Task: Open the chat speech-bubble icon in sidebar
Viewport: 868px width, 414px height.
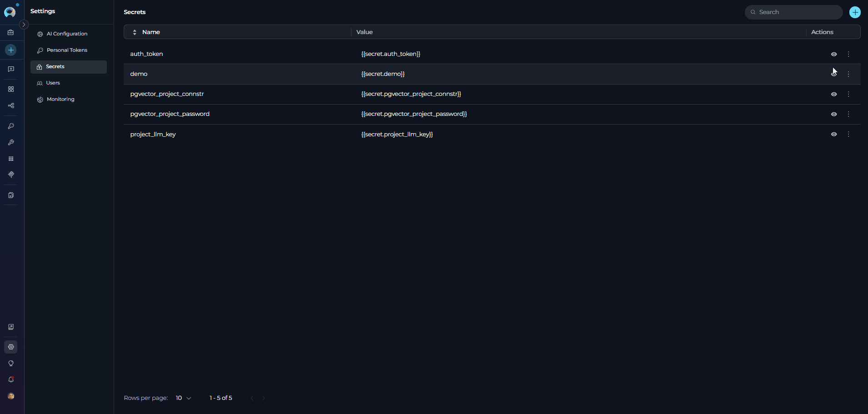Action: [x=11, y=69]
